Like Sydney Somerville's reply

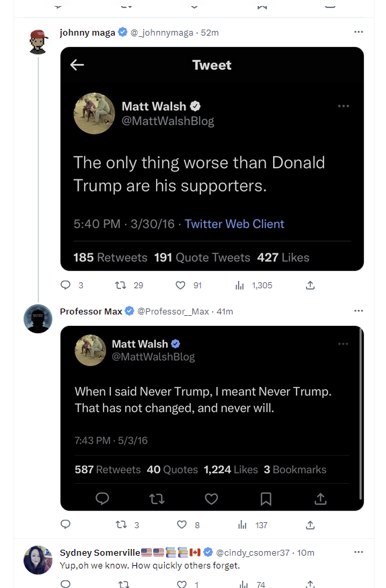click(182, 584)
